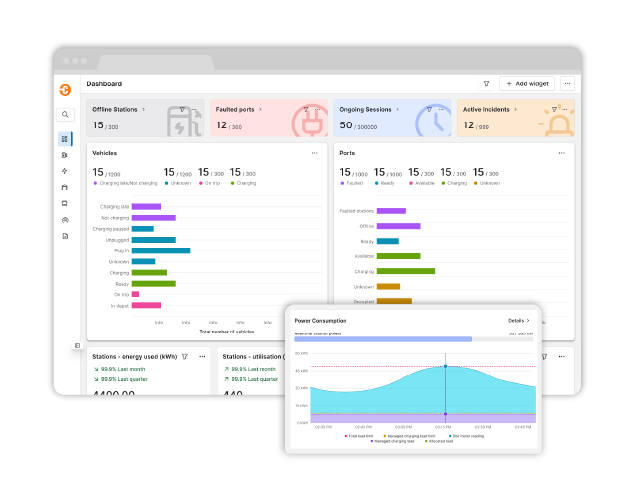Click the lightning bolt icon in sidebar
635x500 pixels.
point(65,171)
